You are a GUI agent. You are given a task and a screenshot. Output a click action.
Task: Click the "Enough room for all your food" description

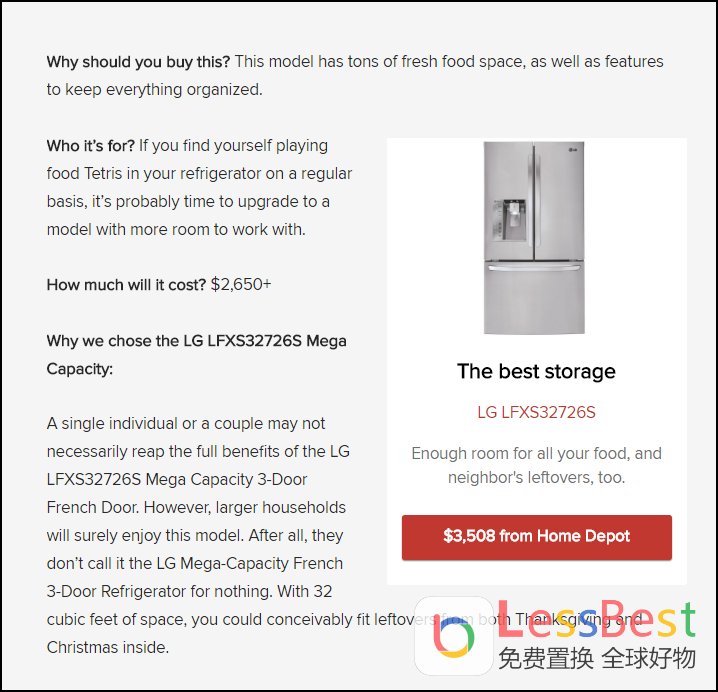(x=536, y=465)
